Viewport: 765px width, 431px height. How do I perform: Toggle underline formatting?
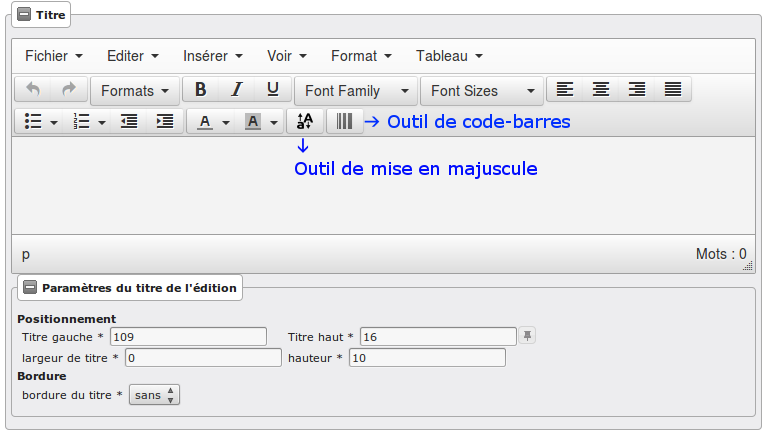click(x=272, y=90)
